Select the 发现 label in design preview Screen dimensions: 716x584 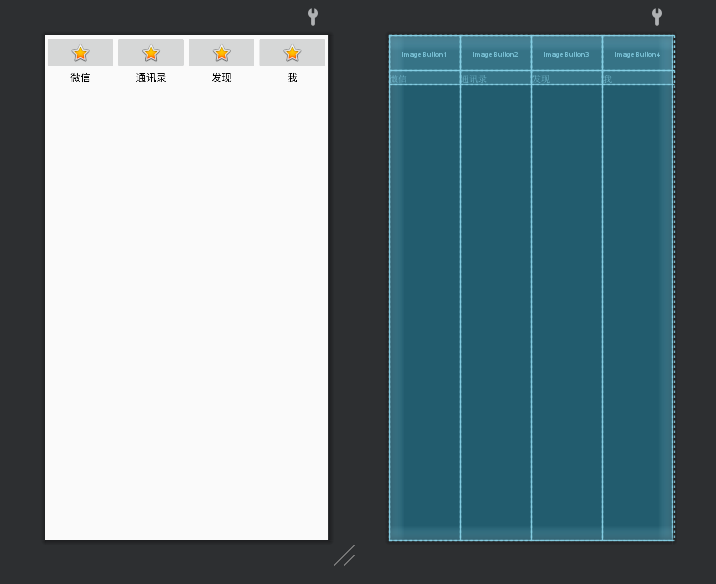pyautogui.click(x=221, y=78)
